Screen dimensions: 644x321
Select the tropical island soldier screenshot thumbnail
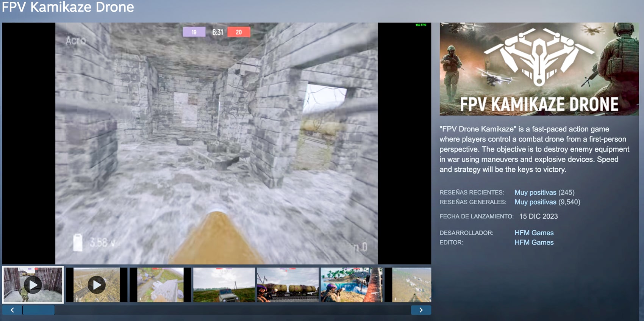point(352,285)
